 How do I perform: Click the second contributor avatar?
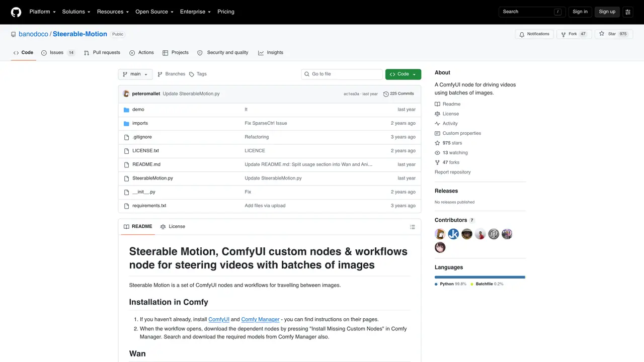click(453, 234)
